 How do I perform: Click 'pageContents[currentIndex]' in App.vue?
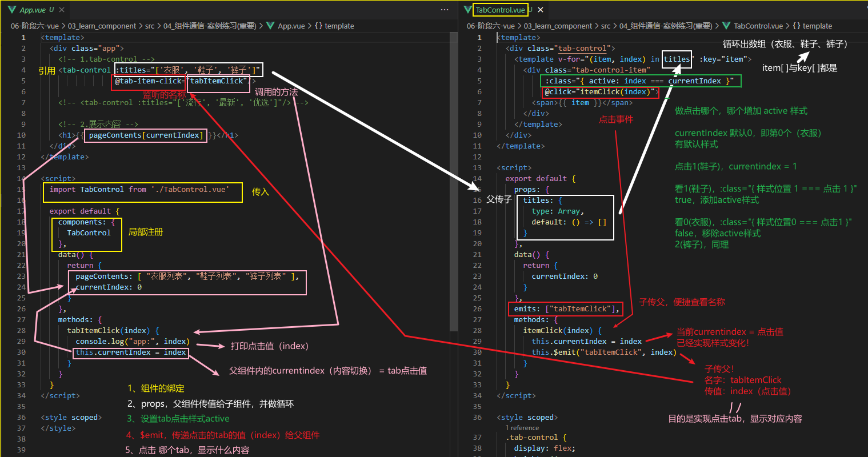click(145, 135)
